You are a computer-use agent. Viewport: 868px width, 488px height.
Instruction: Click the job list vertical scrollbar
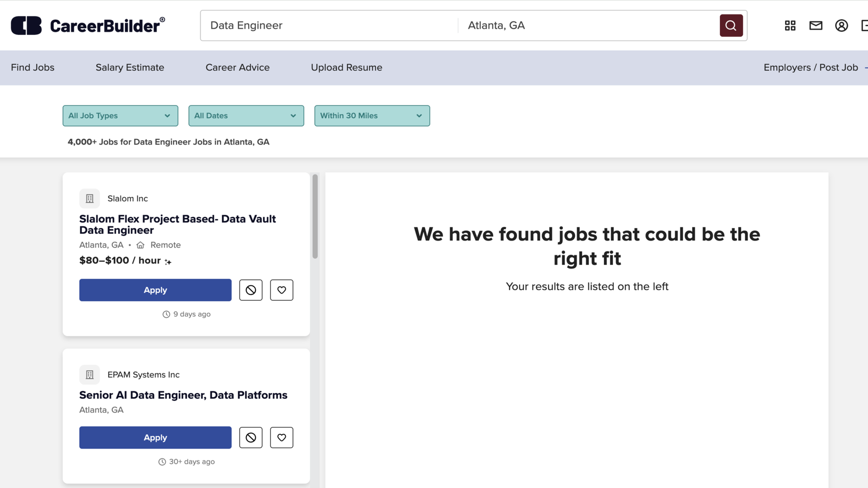(x=315, y=216)
